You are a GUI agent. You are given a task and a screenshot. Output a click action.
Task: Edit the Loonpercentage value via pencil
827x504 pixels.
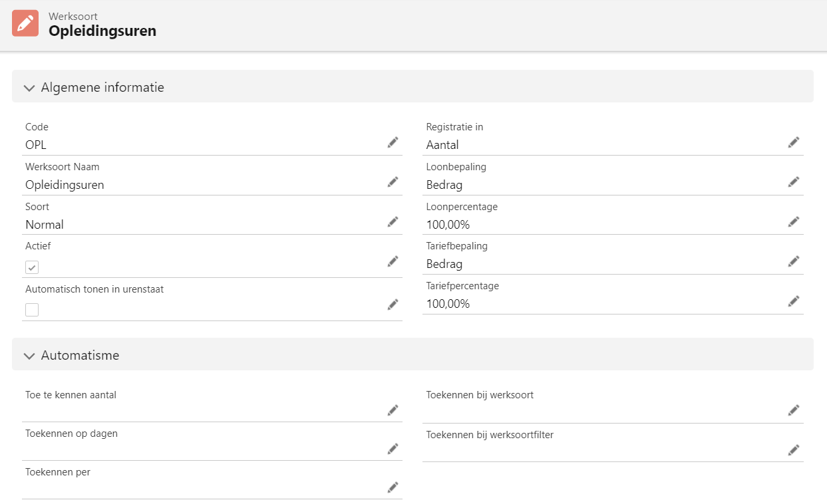tap(793, 221)
